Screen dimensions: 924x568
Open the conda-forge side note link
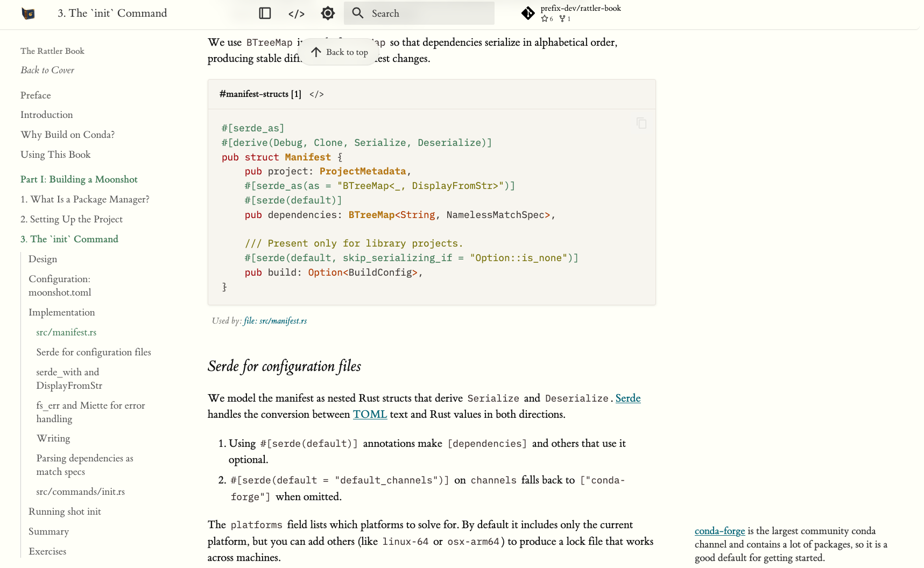720,531
